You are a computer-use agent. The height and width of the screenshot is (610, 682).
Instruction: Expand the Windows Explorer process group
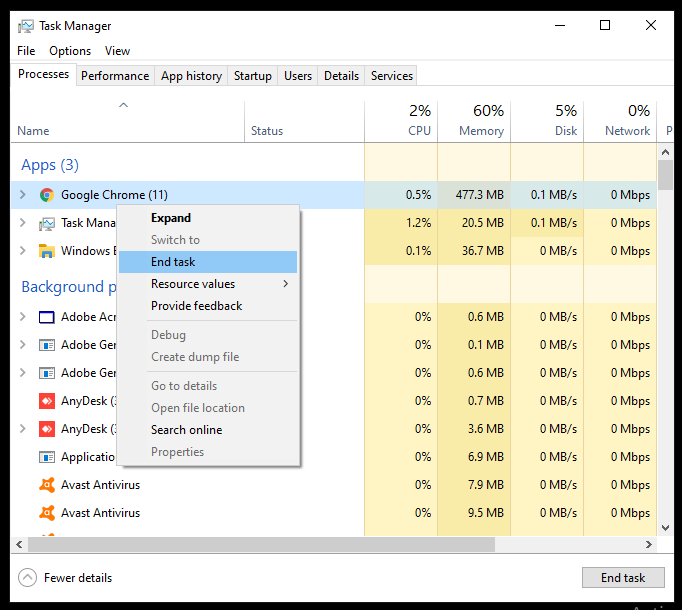pyautogui.click(x=23, y=251)
